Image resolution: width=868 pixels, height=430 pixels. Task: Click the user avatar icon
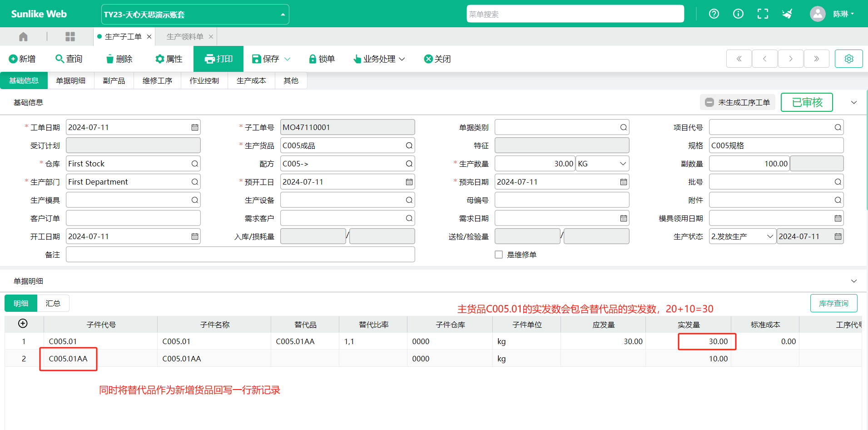click(818, 14)
